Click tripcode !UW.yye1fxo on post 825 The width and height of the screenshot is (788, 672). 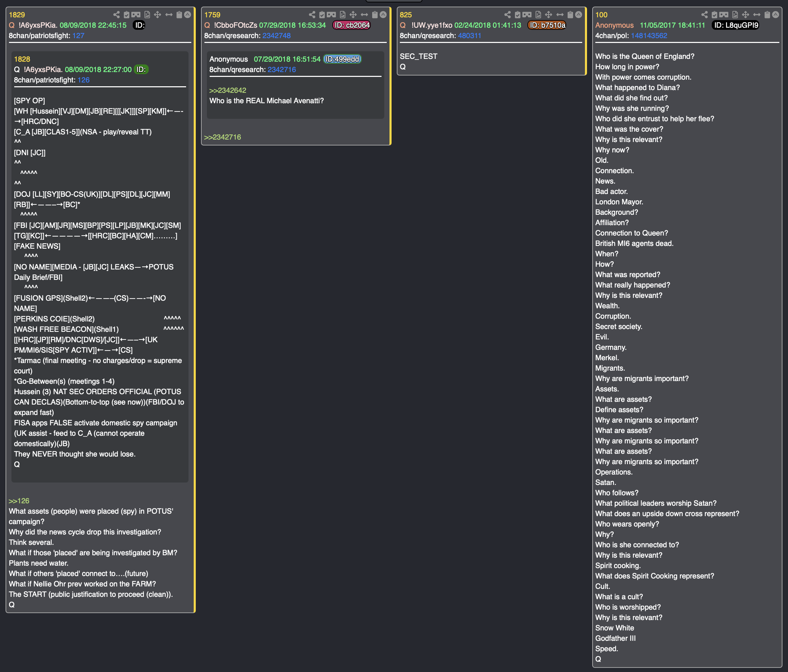(432, 26)
